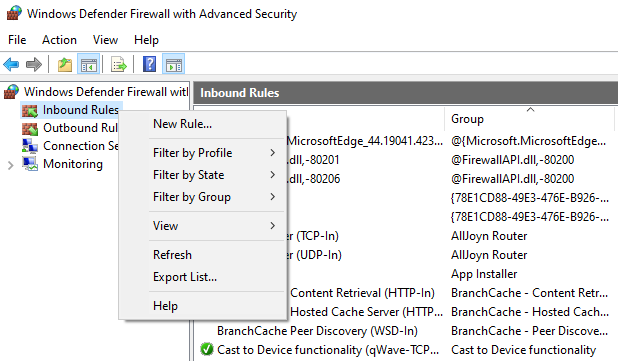Click the Inbound Rules pane header
The height and width of the screenshot is (361, 618).
pos(406,93)
